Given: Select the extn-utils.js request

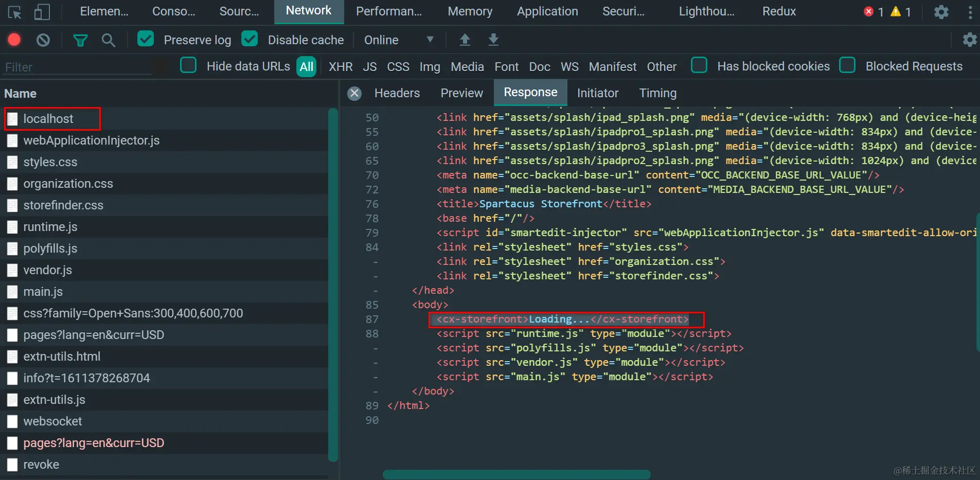Looking at the screenshot, I should 165,400.
